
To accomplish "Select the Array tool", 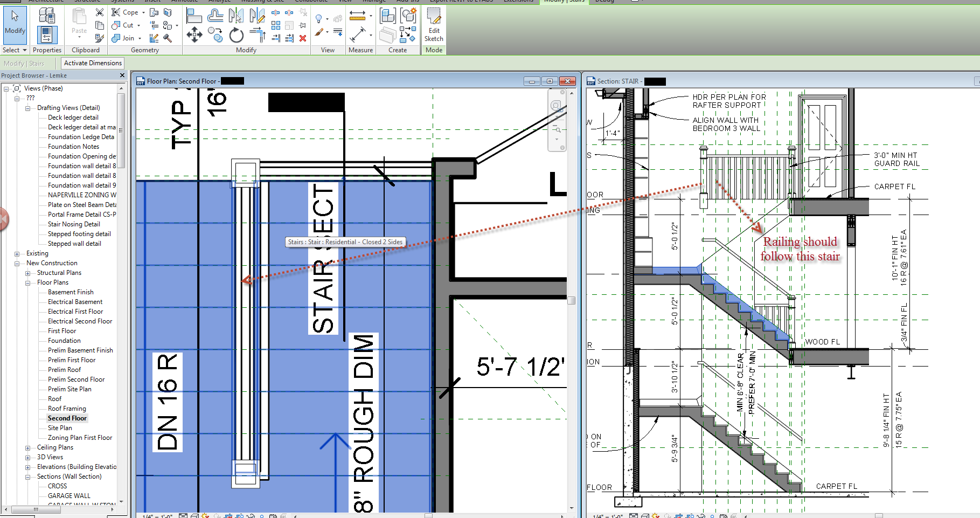I will (276, 25).
